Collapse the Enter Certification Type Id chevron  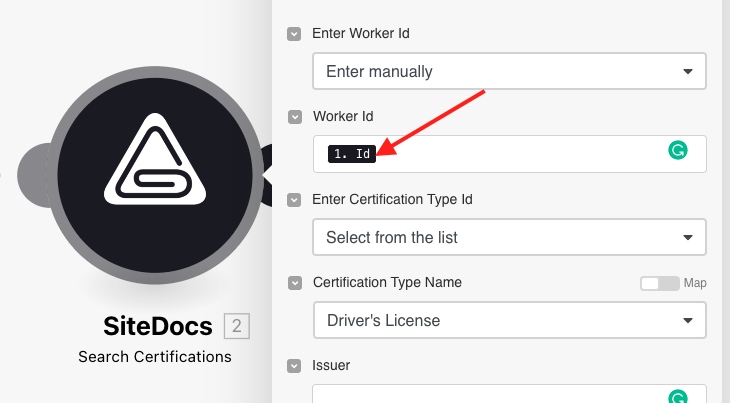pos(294,200)
